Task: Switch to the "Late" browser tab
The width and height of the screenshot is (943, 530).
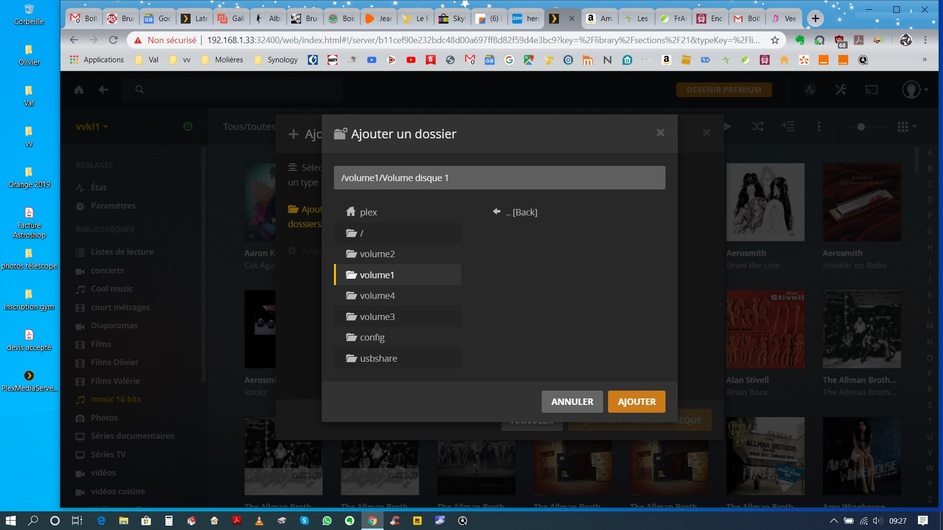Action: pyautogui.click(x=194, y=19)
